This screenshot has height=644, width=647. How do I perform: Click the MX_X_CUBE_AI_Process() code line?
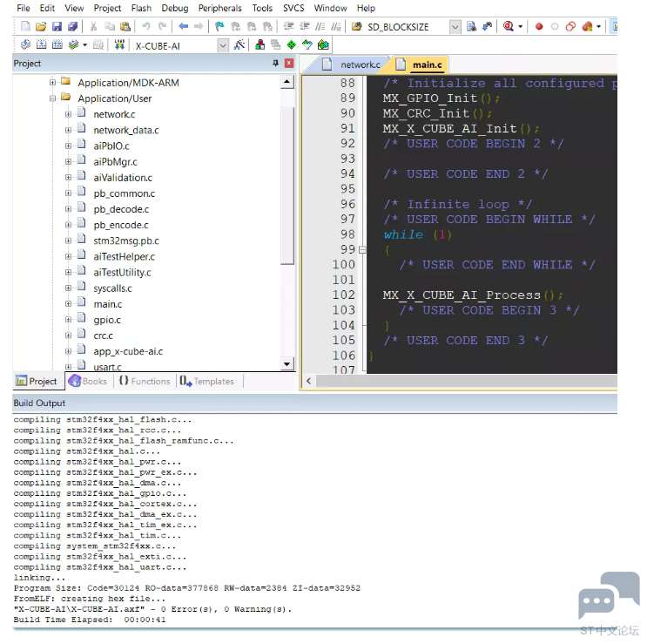point(473,295)
